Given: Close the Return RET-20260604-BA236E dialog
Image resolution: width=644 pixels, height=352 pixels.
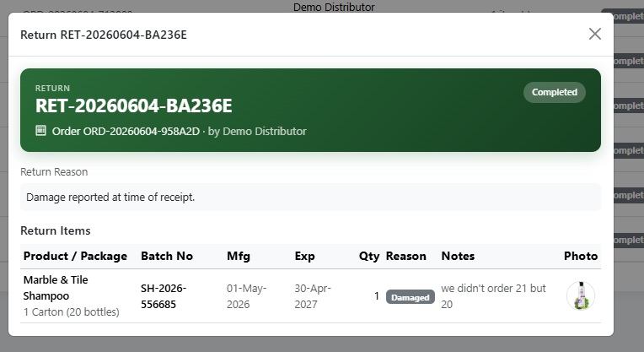Looking at the screenshot, I should (595, 34).
